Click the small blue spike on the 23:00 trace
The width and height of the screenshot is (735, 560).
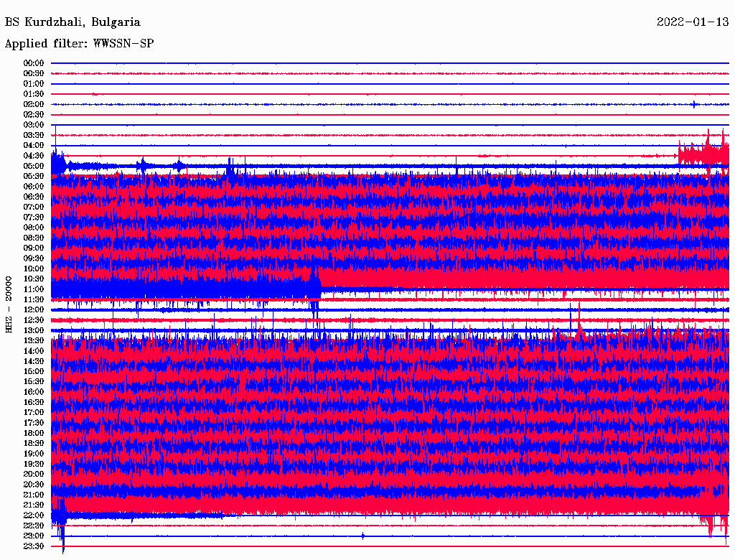tap(362, 536)
